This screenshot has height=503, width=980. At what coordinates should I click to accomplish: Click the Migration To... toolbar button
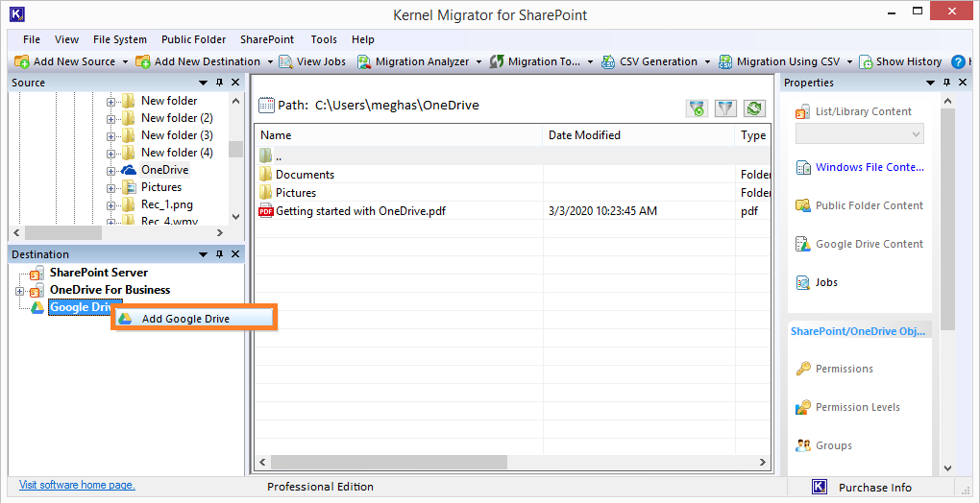pyautogui.click(x=535, y=61)
